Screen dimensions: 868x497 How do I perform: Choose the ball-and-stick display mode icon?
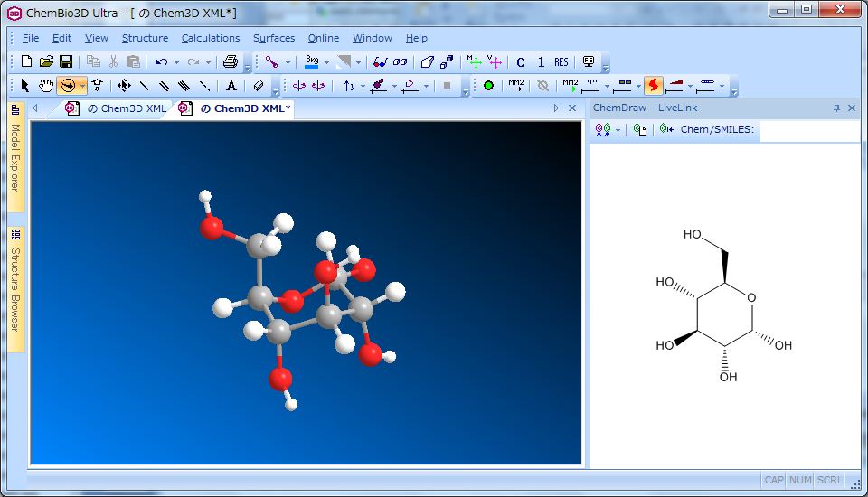point(271,62)
